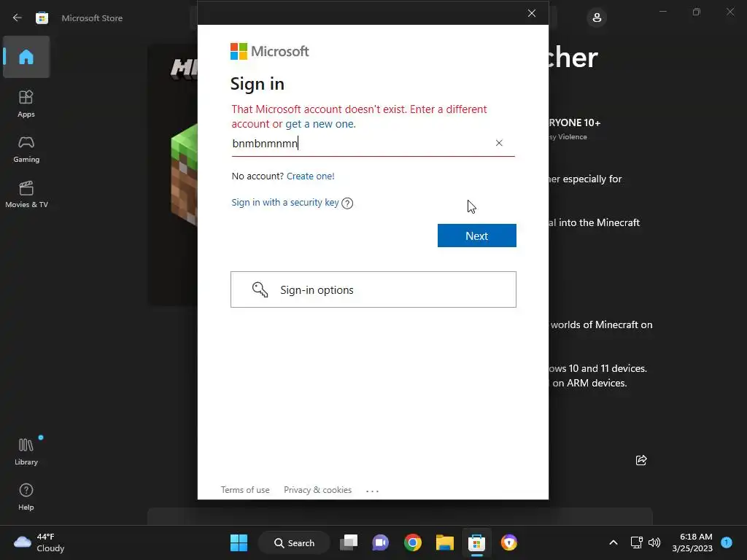The image size is (747, 560).
Task: Open Sign-in options
Action: click(x=373, y=289)
